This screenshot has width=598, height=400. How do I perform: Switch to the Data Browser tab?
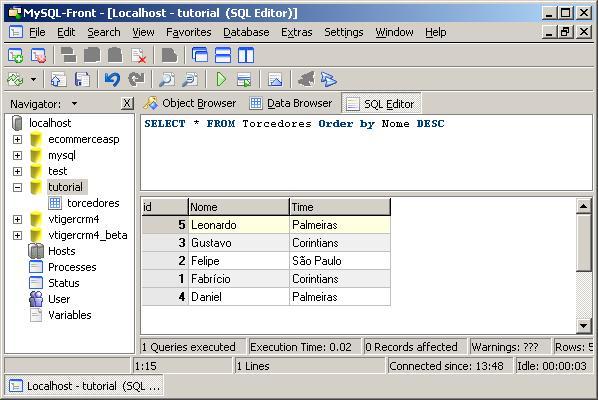pos(291,103)
